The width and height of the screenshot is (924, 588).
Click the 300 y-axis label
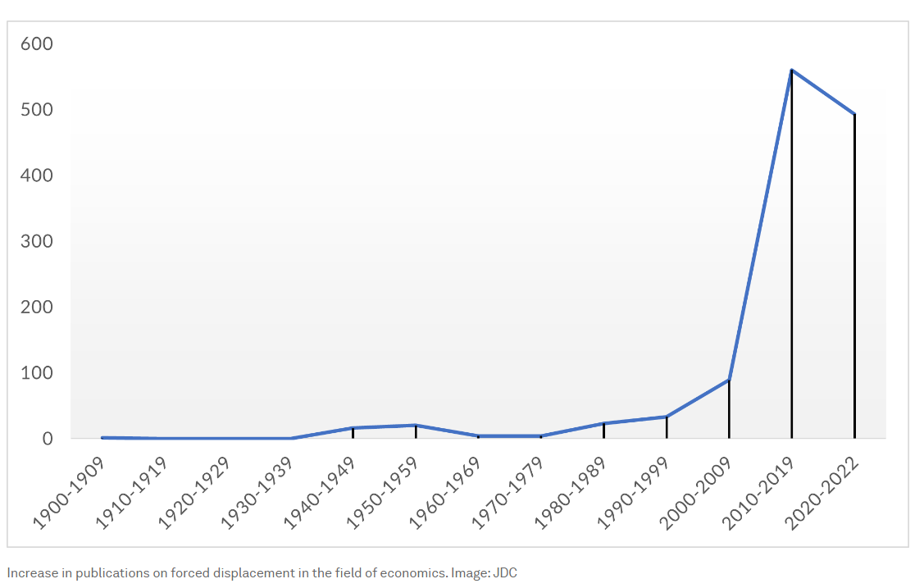pos(37,241)
